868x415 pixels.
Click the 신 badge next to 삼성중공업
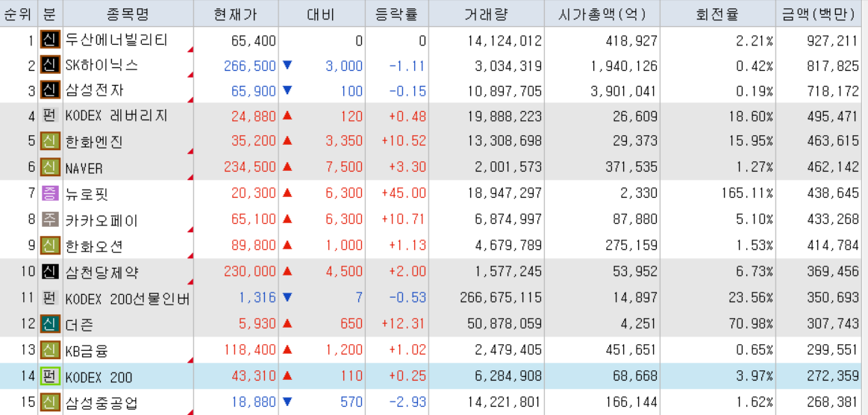click(x=50, y=402)
